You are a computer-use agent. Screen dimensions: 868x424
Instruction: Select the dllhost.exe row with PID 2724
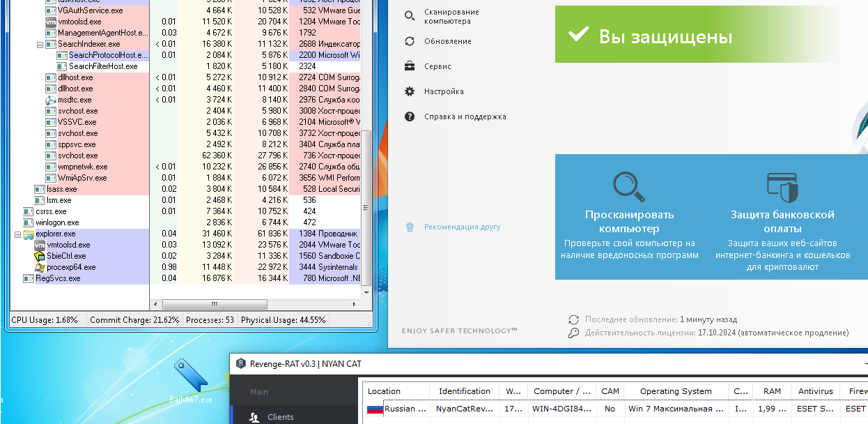[x=187, y=77]
